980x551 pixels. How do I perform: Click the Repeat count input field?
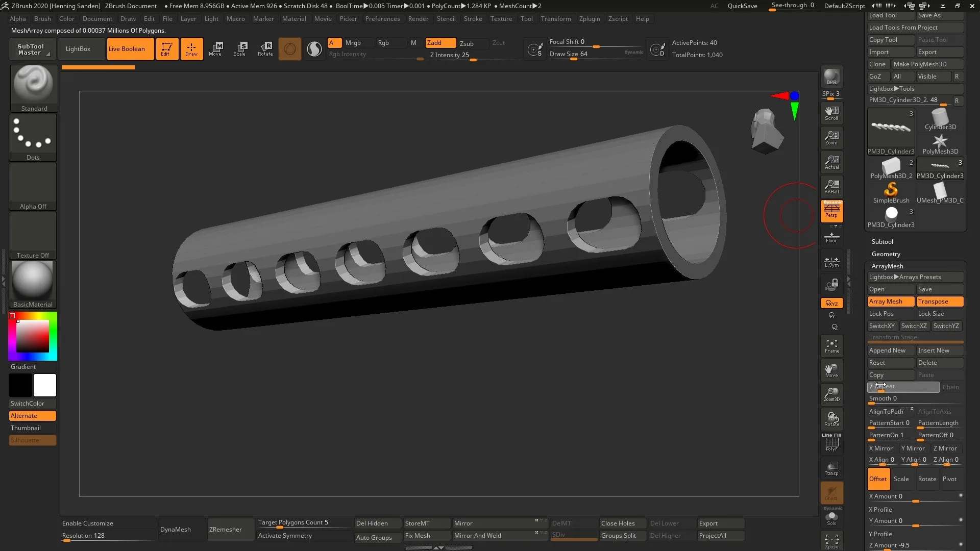(x=903, y=386)
